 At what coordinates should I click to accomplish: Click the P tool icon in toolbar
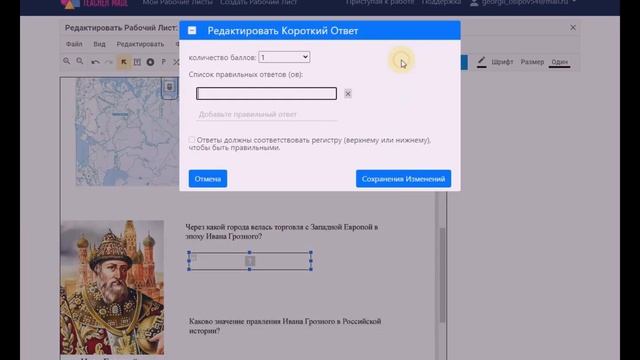pos(164,62)
